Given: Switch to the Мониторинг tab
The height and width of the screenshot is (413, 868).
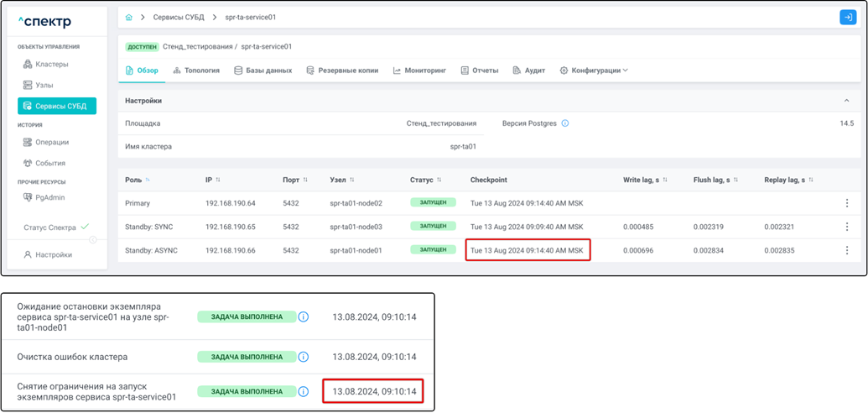Looking at the screenshot, I should 419,71.
